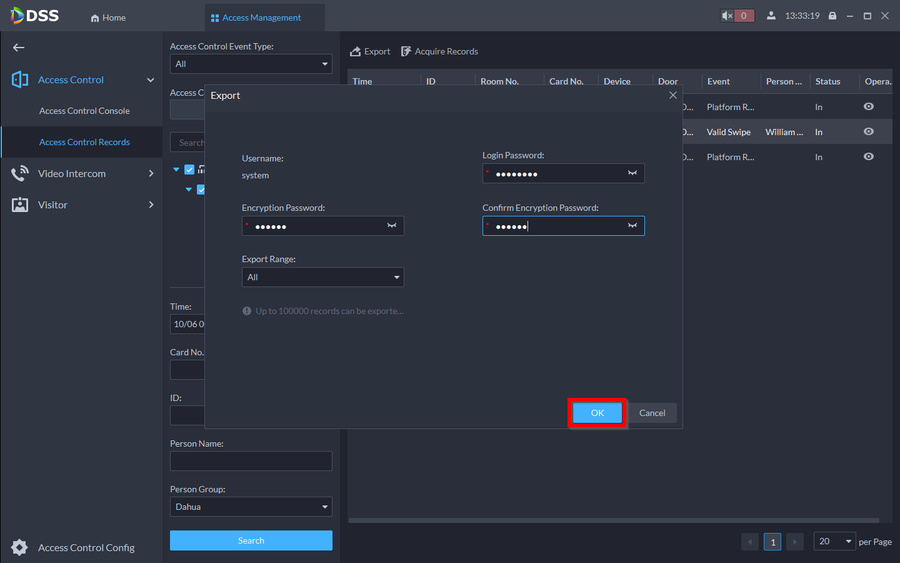Open the Export Range dropdown
Viewport: 900px width, 563px height.
[x=323, y=277]
